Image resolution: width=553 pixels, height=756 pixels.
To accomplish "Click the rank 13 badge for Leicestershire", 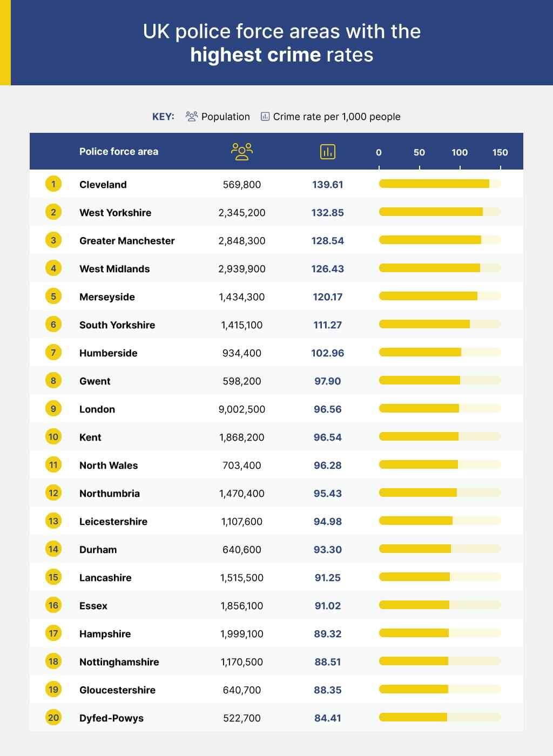I will point(53,521).
